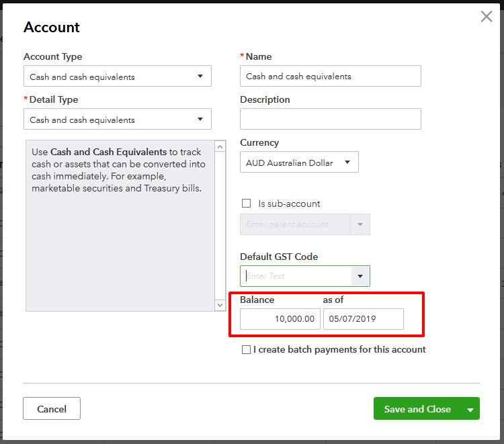This screenshot has width=504, height=444.
Task: Focus the Description input field
Action: (330, 119)
